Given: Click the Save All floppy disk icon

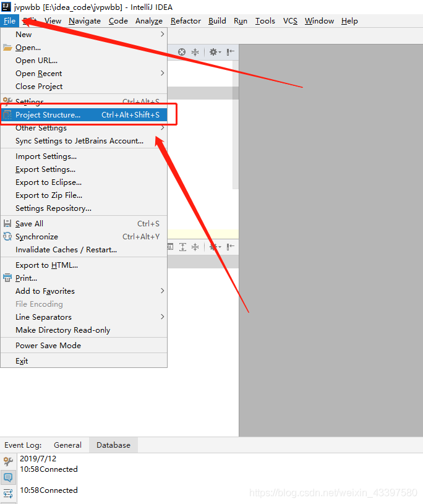Looking at the screenshot, I should click(x=7, y=223).
